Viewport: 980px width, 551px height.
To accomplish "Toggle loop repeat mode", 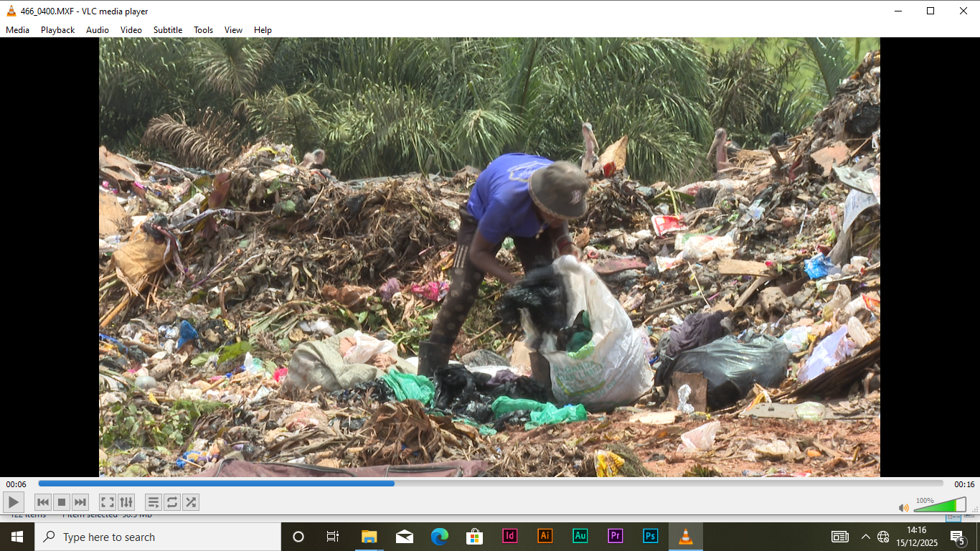I will pyautogui.click(x=171, y=502).
